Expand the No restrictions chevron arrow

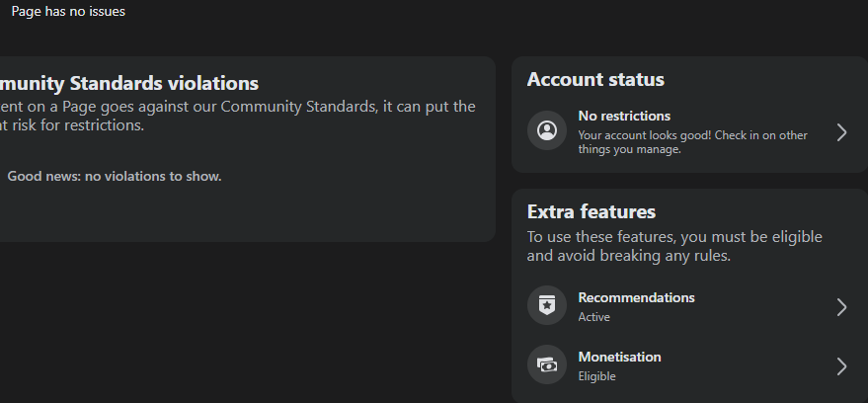(841, 132)
